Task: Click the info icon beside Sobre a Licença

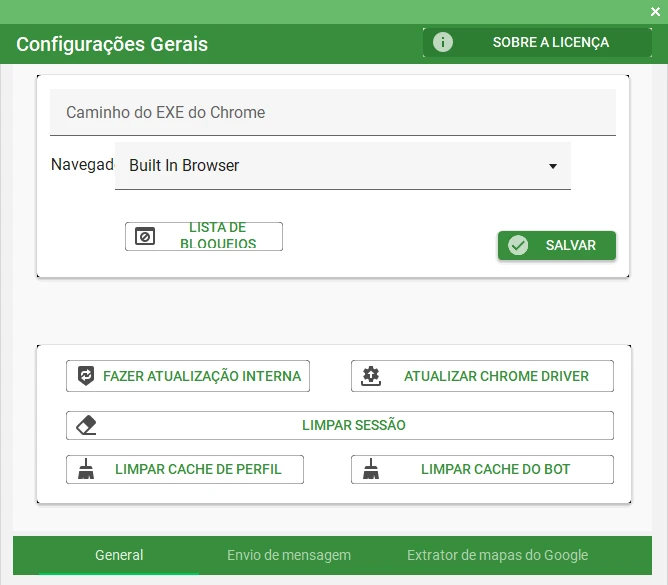Action: coord(442,43)
